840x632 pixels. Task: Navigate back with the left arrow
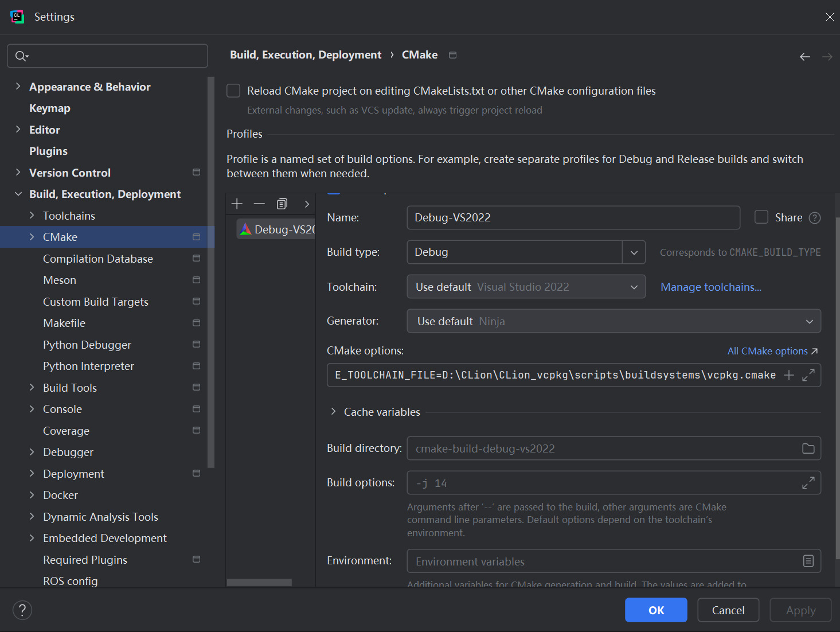pyautogui.click(x=804, y=56)
